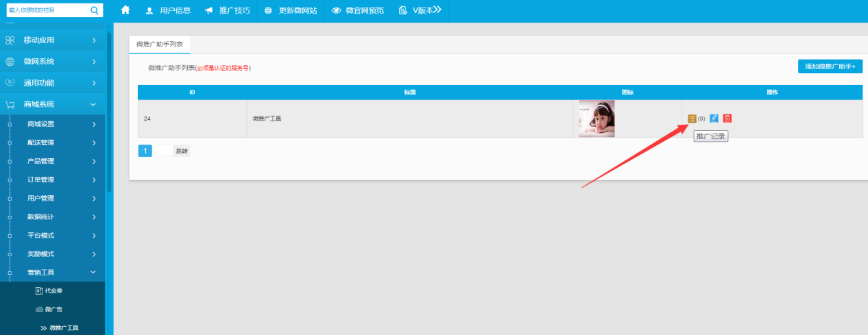Image resolution: width=868 pixels, height=335 pixels.
Task: Click the girl thumbnail image in row
Action: (596, 119)
